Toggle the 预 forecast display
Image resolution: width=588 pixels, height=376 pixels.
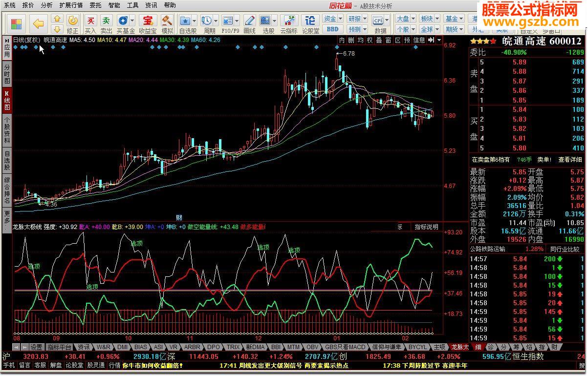[x=407, y=40]
